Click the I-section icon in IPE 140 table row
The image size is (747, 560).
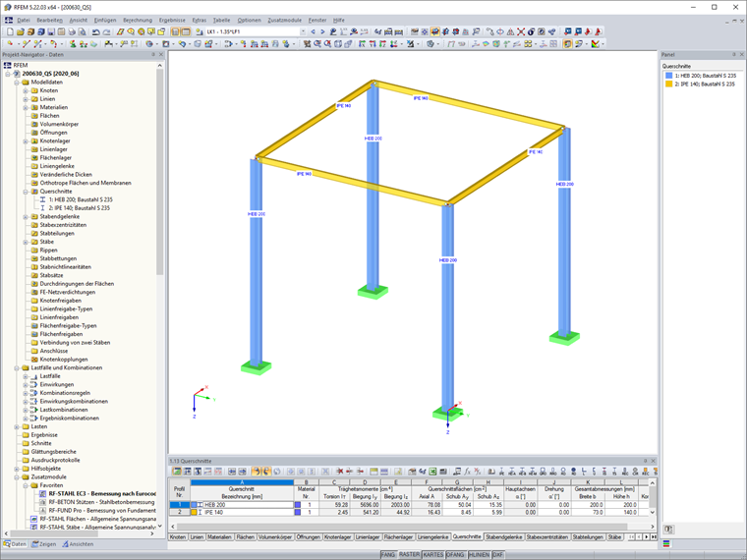point(201,513)
